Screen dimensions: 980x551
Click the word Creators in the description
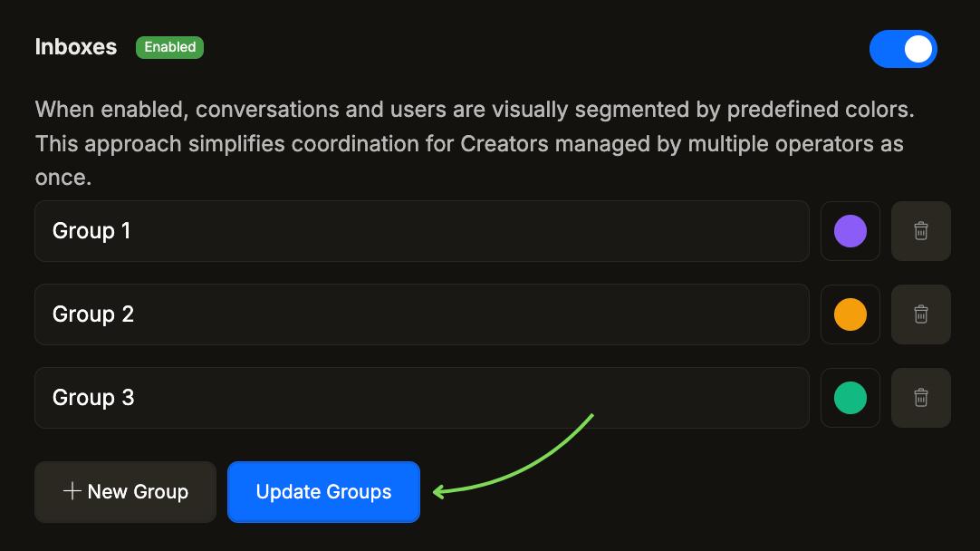point(503,144)
